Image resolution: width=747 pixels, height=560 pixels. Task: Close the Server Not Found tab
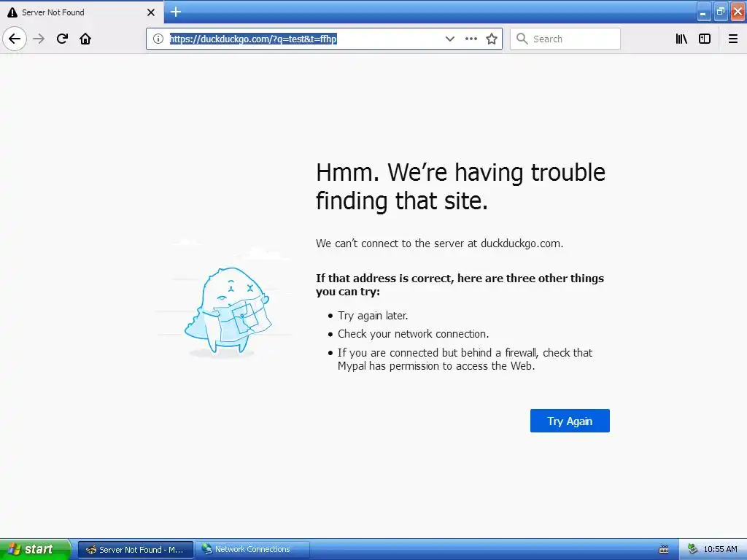click(151, 12)
